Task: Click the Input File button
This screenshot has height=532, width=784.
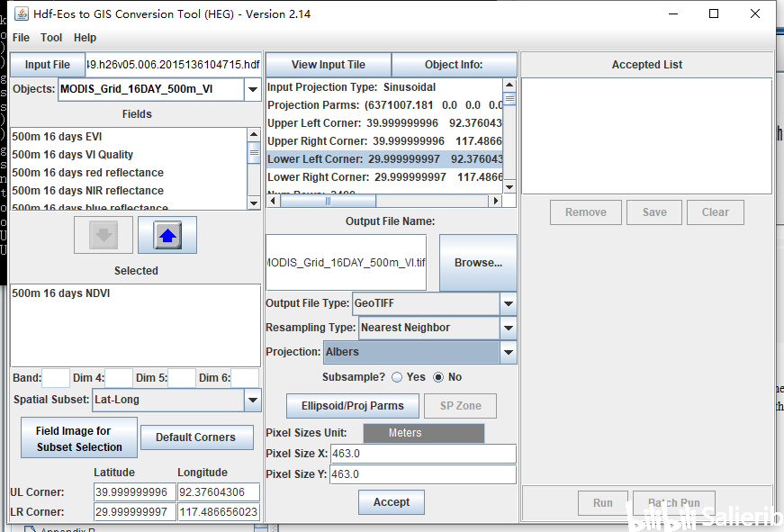Action: coord(48,65)
